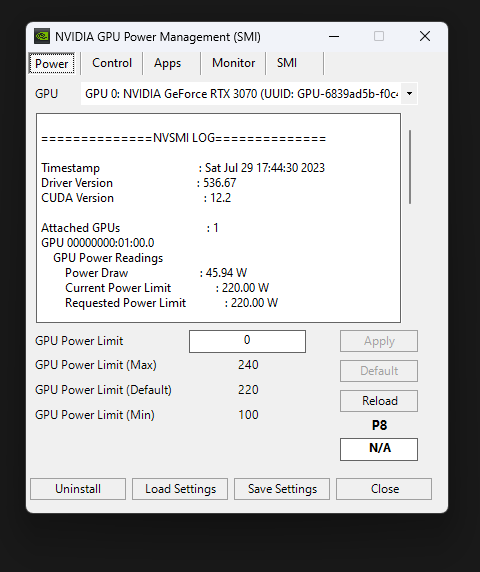This screenshot has width=480, height=572.
Task: Expand the GPU selection dropdown arrow
Action: pyautogui.click(x=409, y=94)
